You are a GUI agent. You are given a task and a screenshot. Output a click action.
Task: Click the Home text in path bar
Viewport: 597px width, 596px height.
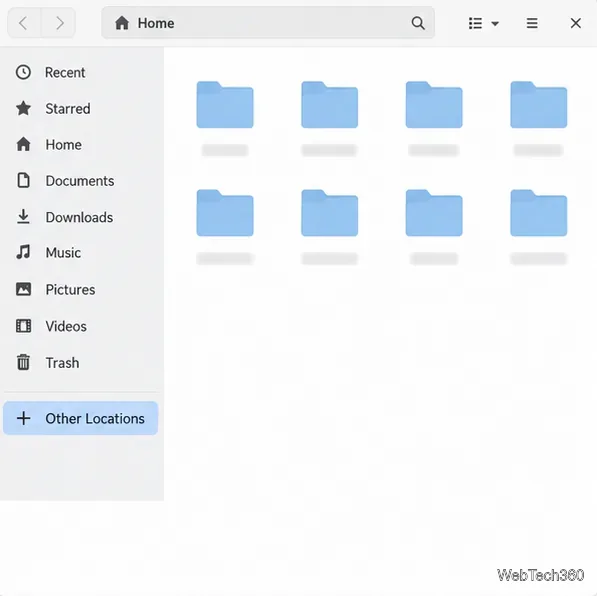[x=156, y=23]
